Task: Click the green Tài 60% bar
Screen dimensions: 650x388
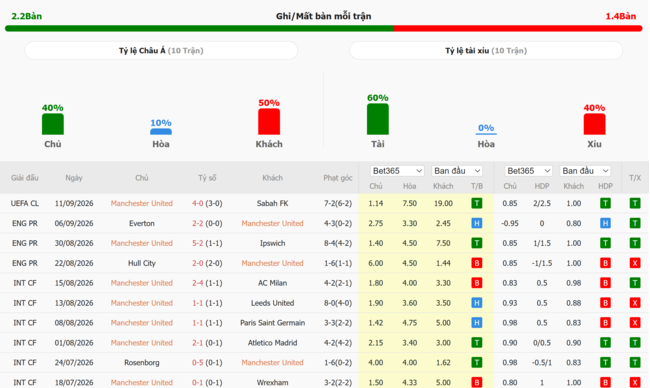Action: pyautogui.click(x=378, y=119)
